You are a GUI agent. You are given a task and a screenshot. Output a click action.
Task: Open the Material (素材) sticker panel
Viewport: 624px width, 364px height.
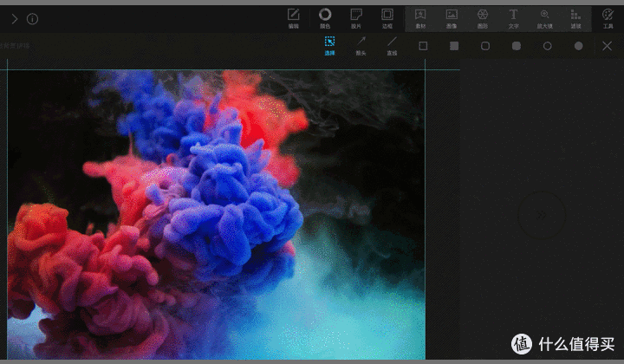point(420,19)
